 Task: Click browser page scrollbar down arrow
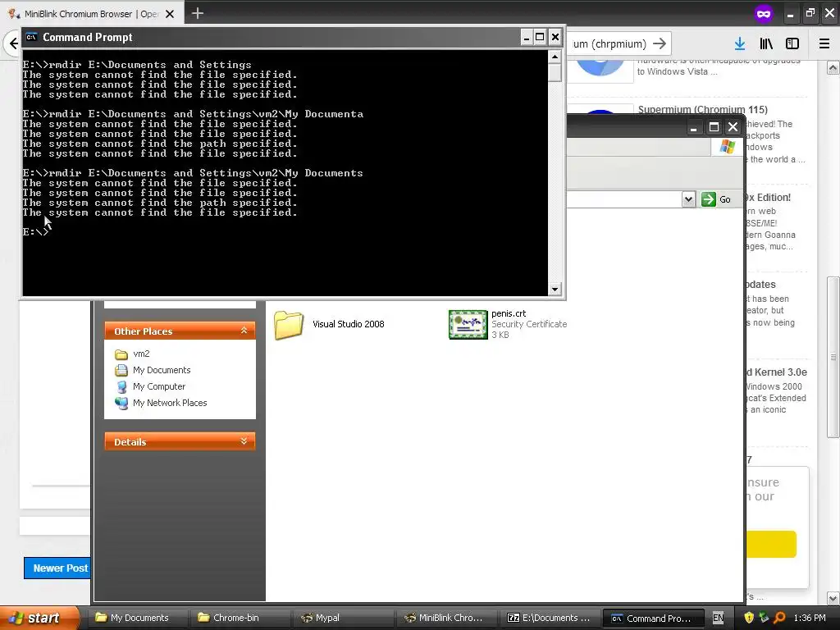(x=833, y=597)
